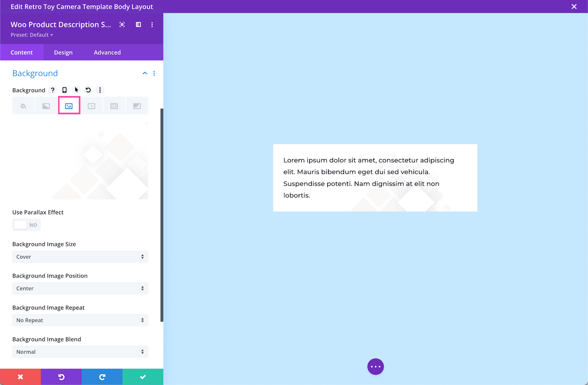Open the Background help question mark
The width and height of the screenshot is (588, 385).
tap(53, 90)
